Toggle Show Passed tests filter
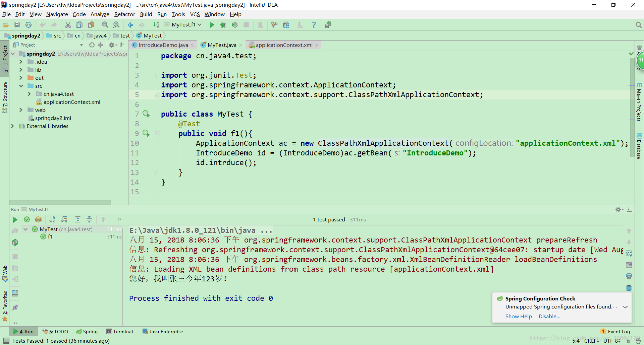 pos(27,219)
